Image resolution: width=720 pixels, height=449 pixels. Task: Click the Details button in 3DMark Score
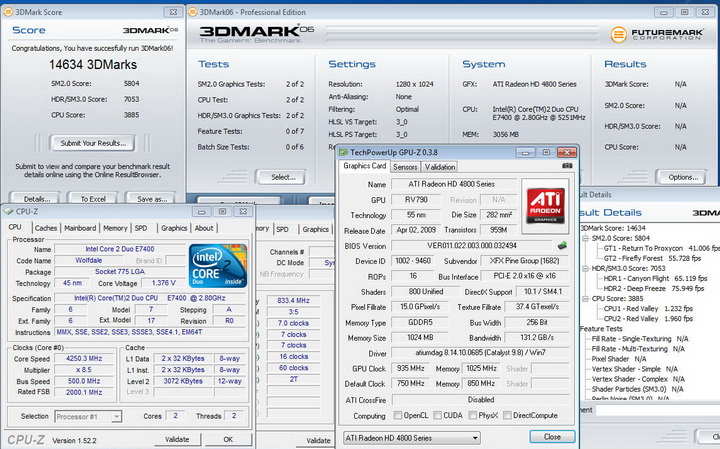click(x=37, y=199)
